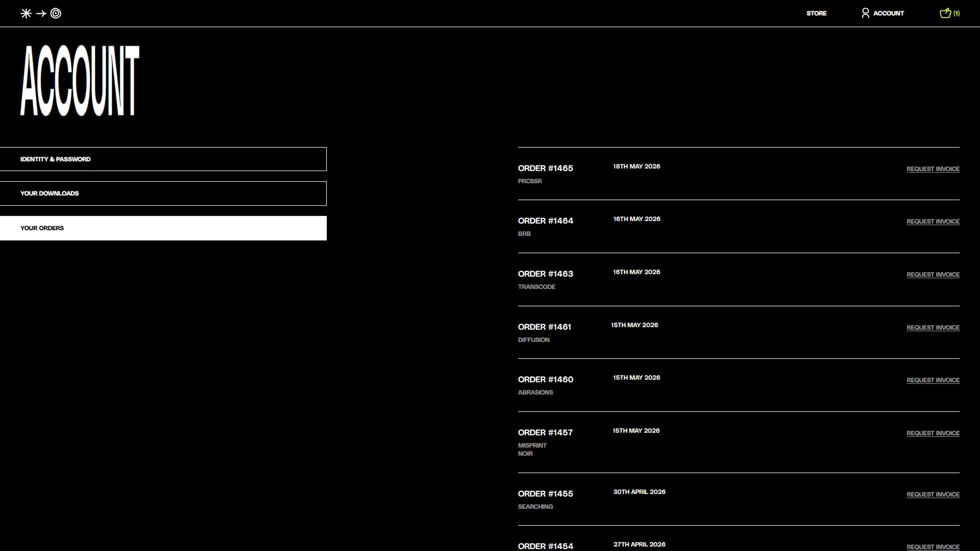The height and width of the screenshot is (551, 980).
Task: Click the ORDER #1465 heading
Action: 545,168
